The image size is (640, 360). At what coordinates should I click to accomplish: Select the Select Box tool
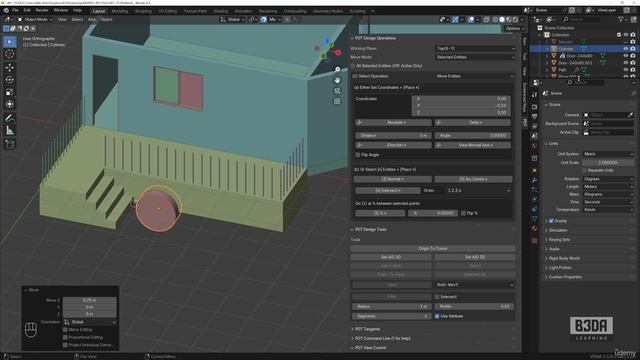9,42
